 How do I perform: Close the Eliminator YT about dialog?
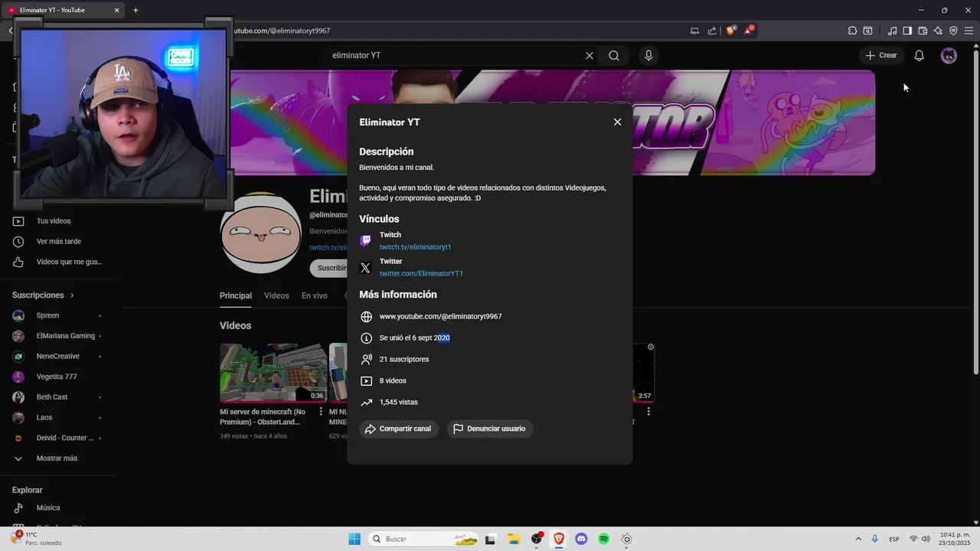click(617, 122)
